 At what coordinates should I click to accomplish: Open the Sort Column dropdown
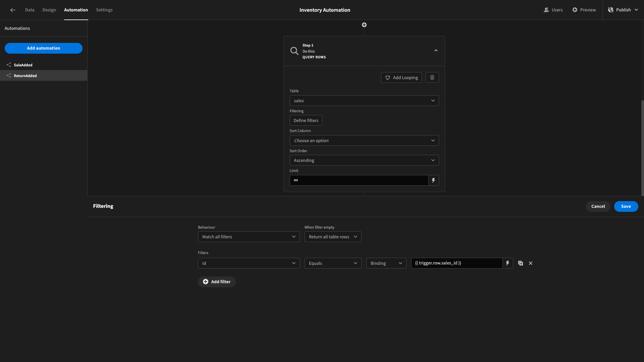tap(364, 140)
